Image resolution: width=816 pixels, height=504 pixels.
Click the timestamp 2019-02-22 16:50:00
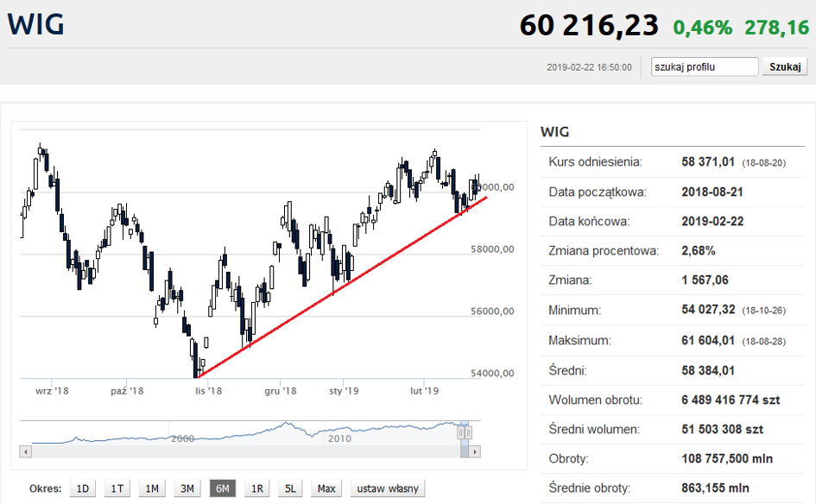tap(589, 67)
